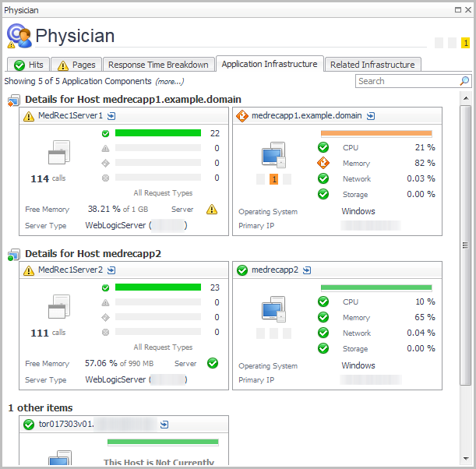
Task: Open Related Infrastructure tab
Action: point(372,65)
